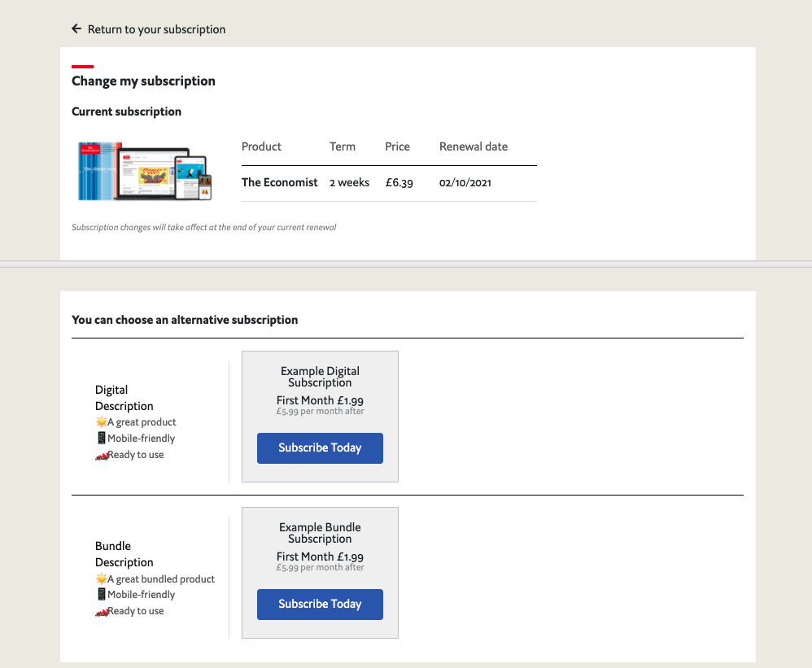Select the 2 weeks term cell
Viewport: 812px width, 668px height.
coord(350,182)
